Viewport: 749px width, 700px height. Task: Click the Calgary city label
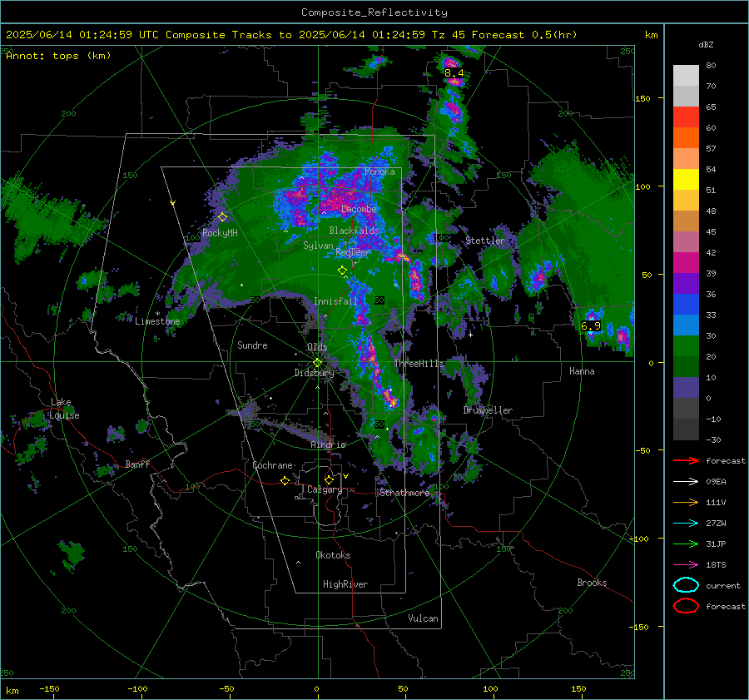(325, 489)
